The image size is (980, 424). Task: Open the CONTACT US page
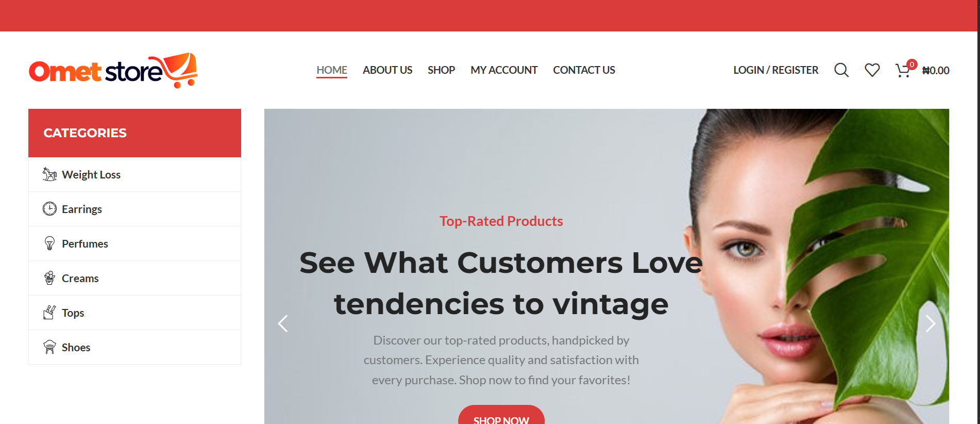pos(584,70)
